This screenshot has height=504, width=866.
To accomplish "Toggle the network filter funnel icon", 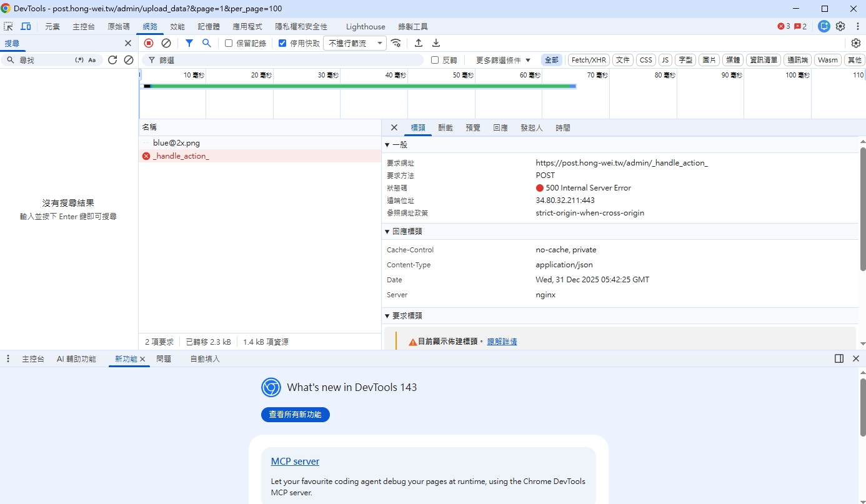I will (x=189, y=43).
